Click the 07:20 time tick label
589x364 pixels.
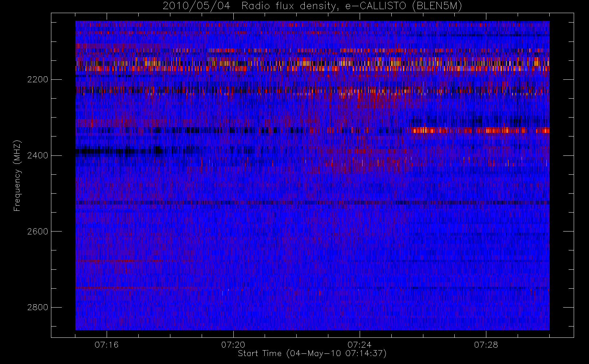pyautogui.click(x=233, y=345)
